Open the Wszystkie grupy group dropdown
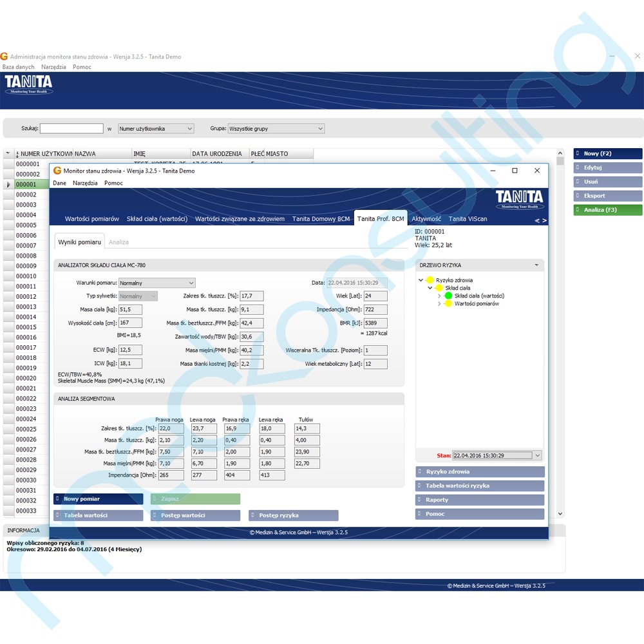The height and width of the screenshot is (644, 644). pyautogui.click(x=320, y=129)
